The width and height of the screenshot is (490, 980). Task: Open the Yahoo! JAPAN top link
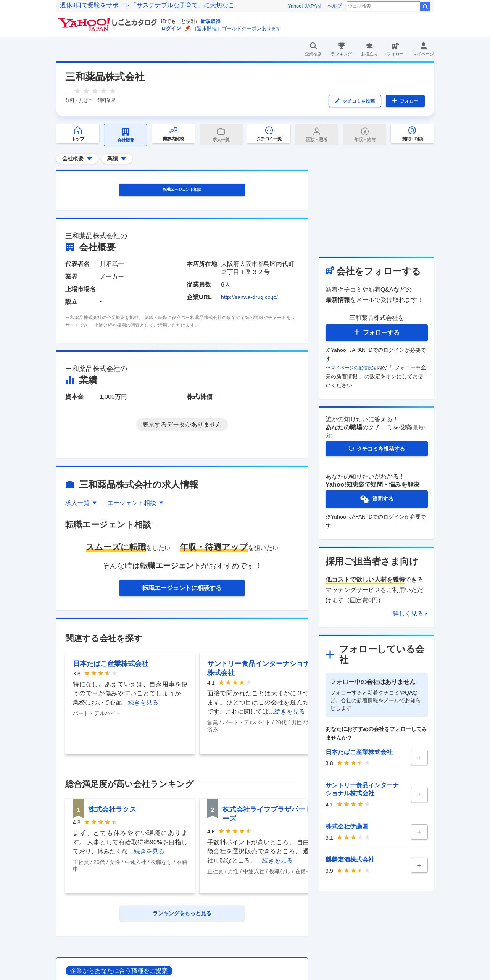tap(304, 6)
